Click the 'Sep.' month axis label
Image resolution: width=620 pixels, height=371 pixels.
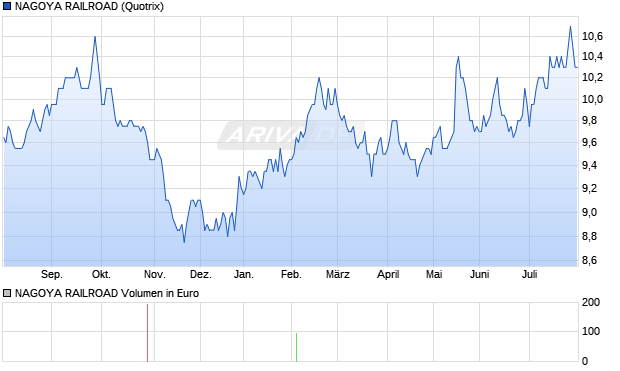pos(52,274)
